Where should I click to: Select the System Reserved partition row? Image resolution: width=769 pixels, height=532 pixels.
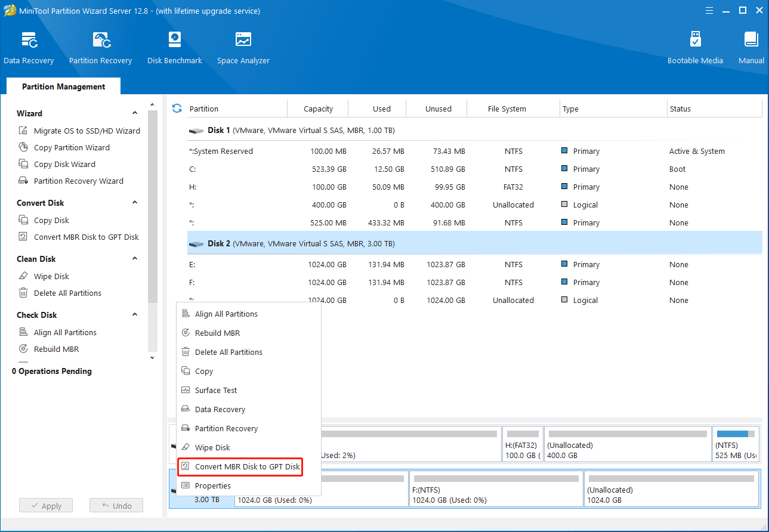coord(474,151)
